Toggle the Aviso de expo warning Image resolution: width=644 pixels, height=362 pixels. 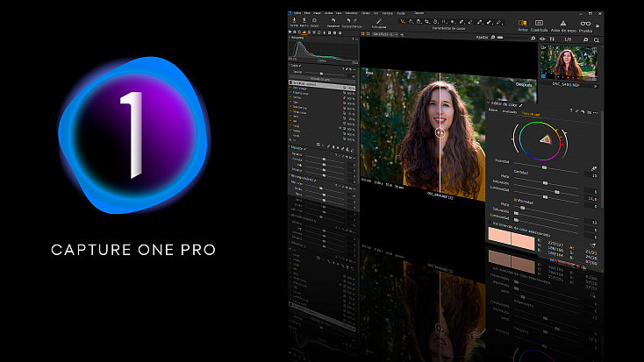coord(563,26)
